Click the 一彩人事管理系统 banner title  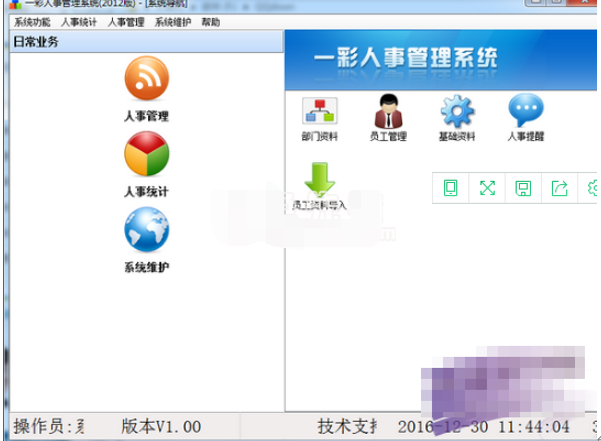(x=406, y=58)
